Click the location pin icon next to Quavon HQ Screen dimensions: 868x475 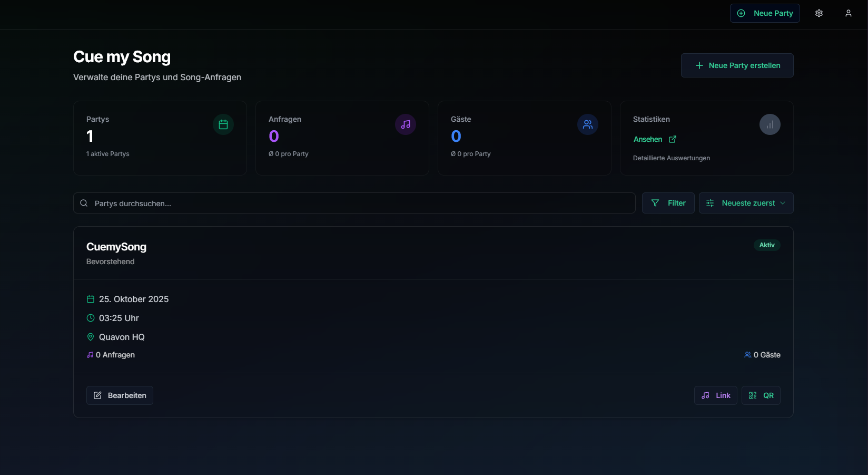[x=90, y=337]
